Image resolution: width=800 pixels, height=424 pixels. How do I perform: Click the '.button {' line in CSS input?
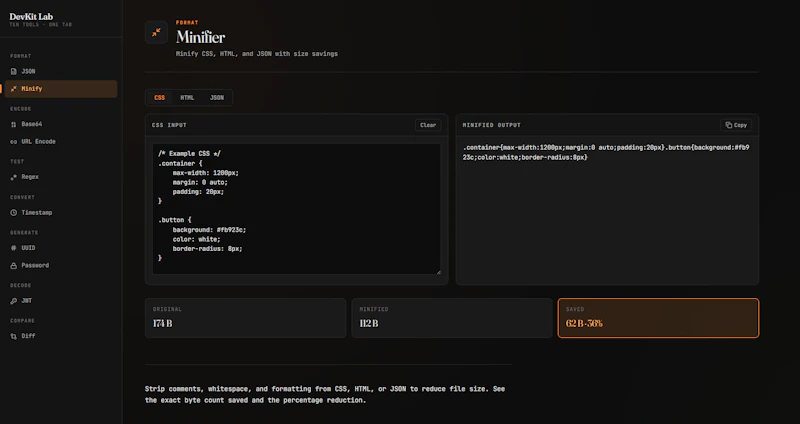[174, 220]
